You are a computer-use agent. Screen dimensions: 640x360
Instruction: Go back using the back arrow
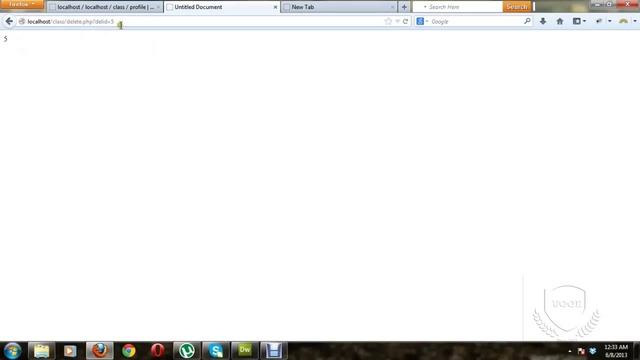coord(9,21)
